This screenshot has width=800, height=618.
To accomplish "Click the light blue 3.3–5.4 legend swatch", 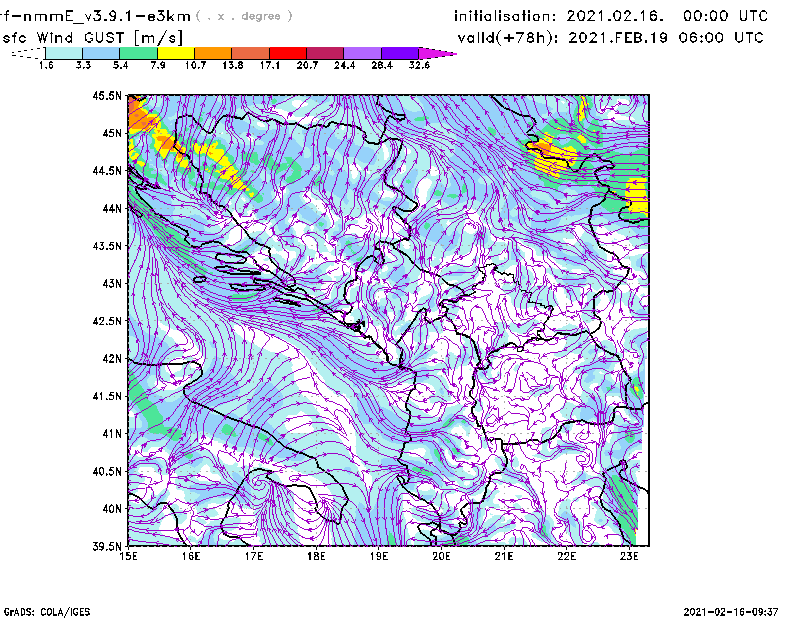I will point(101,53).
